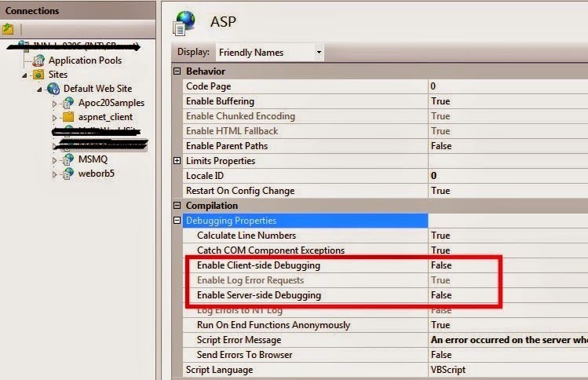Select weborb5 in the tree
588x380 pixels.
click(x=96, y=174)
